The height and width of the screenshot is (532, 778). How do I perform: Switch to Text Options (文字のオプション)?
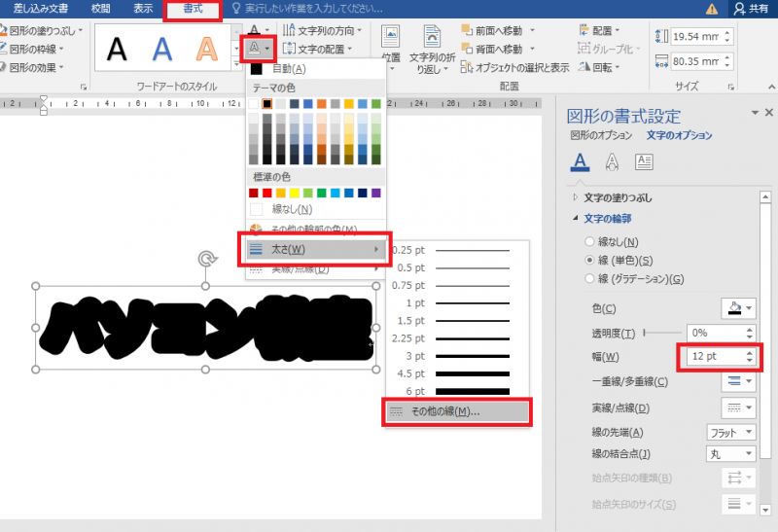(x=679, y=135)
